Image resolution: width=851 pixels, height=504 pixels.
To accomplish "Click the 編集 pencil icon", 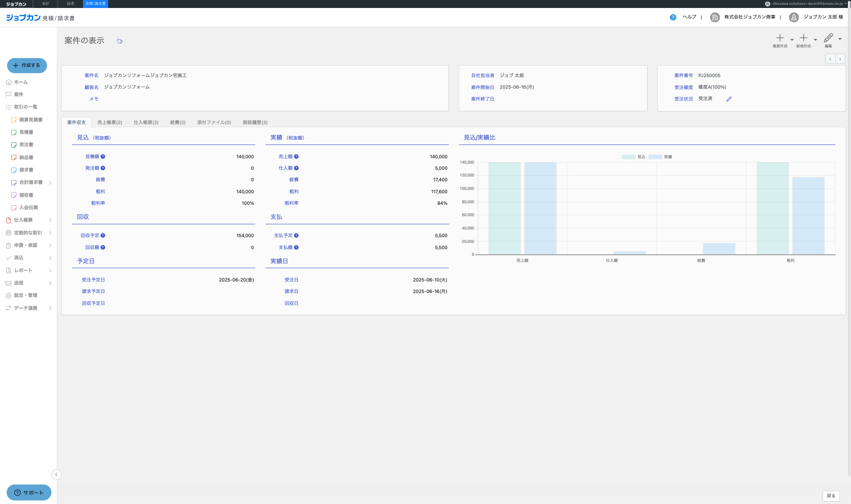I will click(828, 38).
